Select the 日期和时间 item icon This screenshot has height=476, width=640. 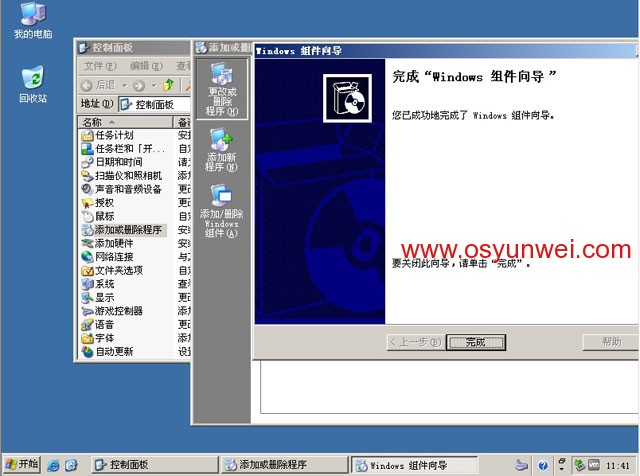click(x=87, y=162)
